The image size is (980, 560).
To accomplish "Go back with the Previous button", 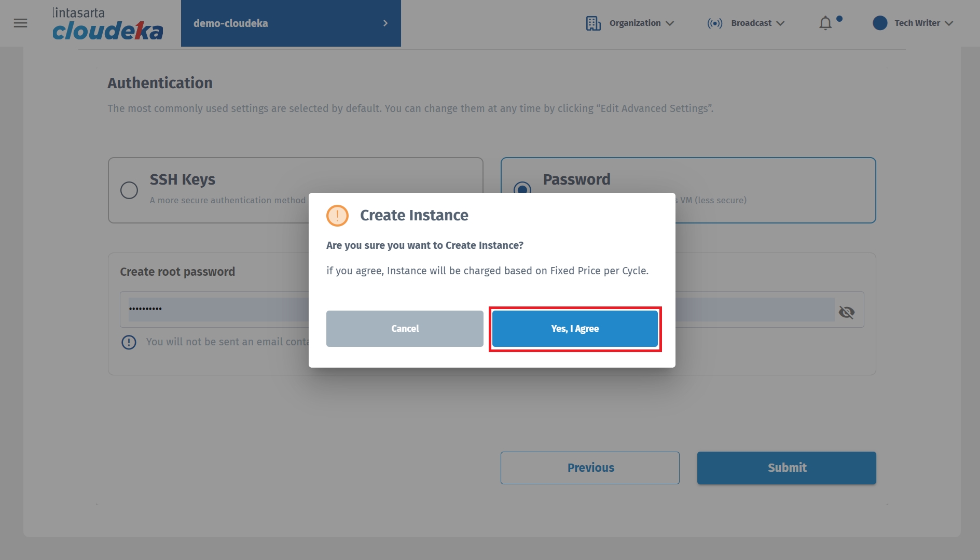I will [x=590, y=468].
